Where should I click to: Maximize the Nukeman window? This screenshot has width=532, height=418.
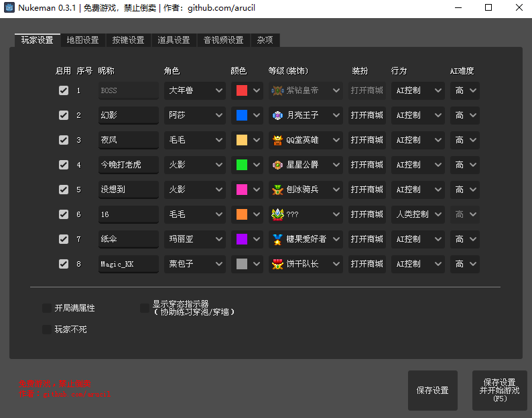point(488,7)
